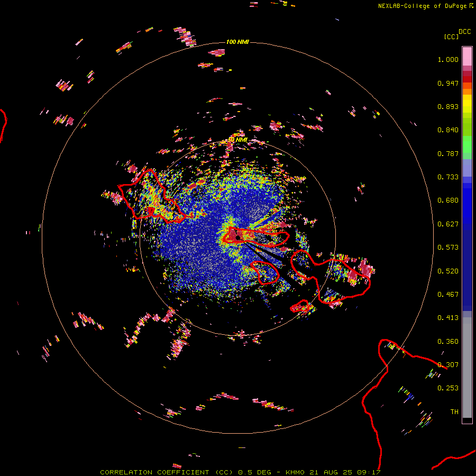
Task: Click the 100 NMI range ring label
Action: tap(237, 42)
